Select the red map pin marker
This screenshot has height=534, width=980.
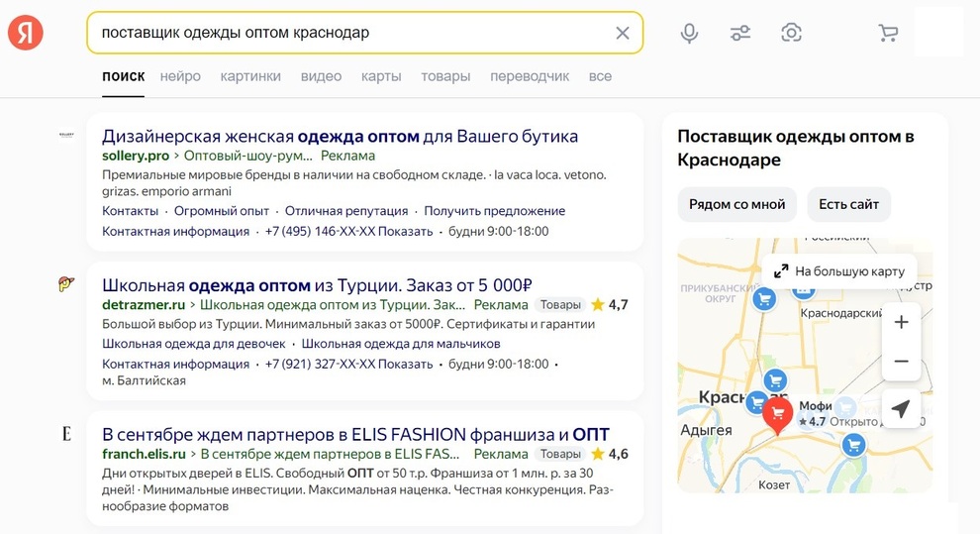[x=778, y=414]
